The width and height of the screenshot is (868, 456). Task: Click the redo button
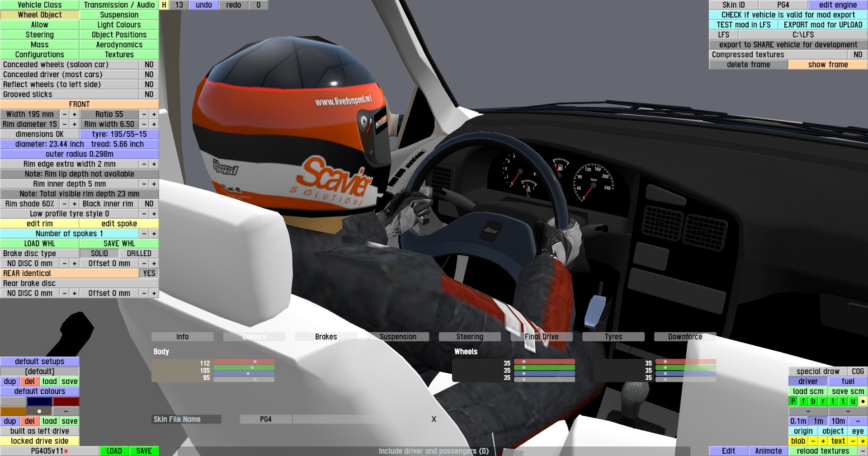coord(234,5)
